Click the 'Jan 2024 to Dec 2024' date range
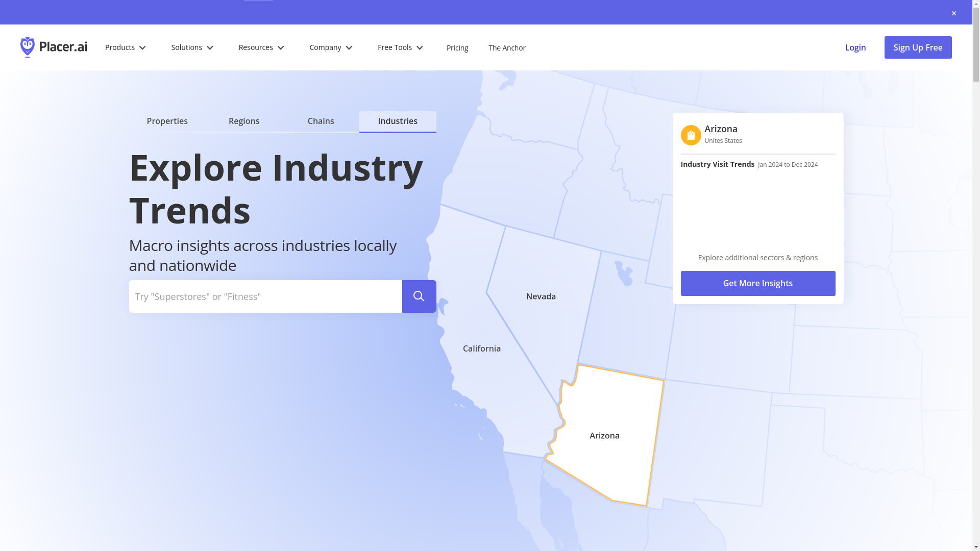Screen dimensions: 980x551 pos(788,165)
